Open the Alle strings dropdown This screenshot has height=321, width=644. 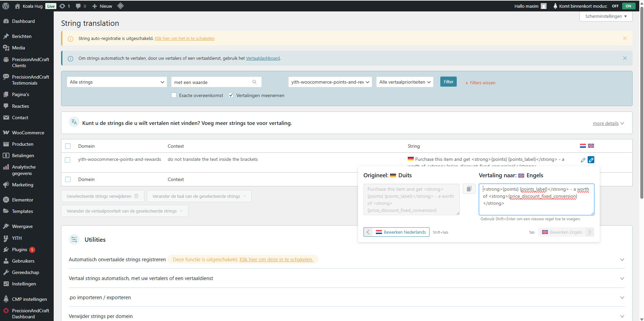tap(116, 82)
